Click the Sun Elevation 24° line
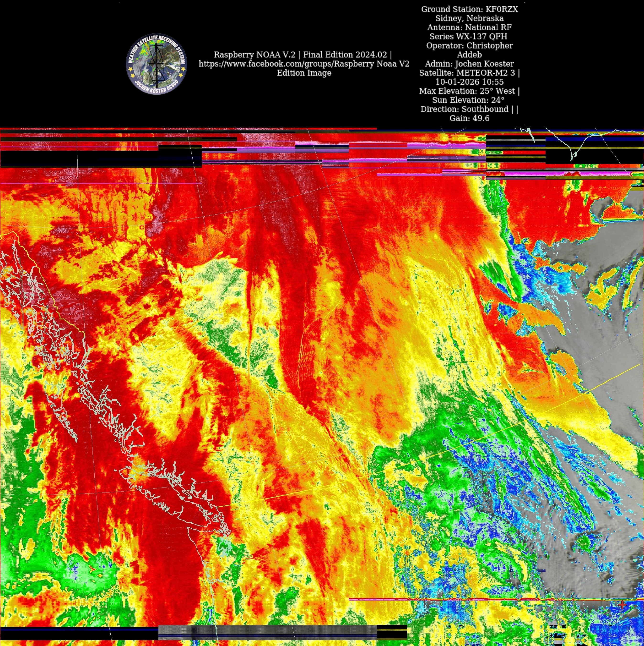The height and width of the screenshot is (646, 644). click(468, 100)
